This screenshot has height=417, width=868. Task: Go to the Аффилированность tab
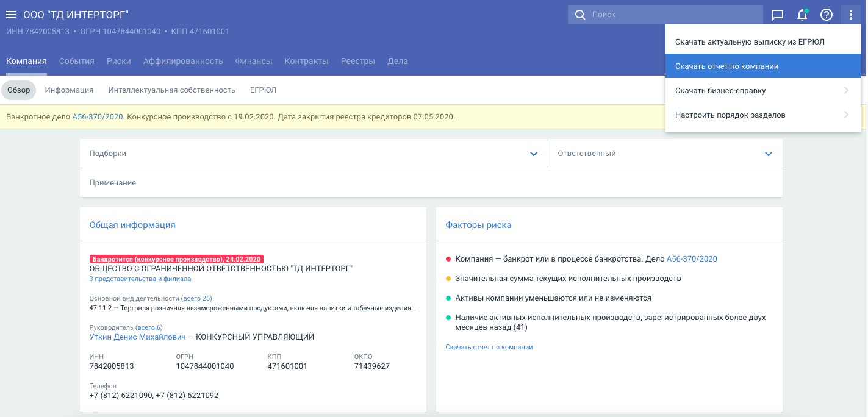tap(183, 61)
